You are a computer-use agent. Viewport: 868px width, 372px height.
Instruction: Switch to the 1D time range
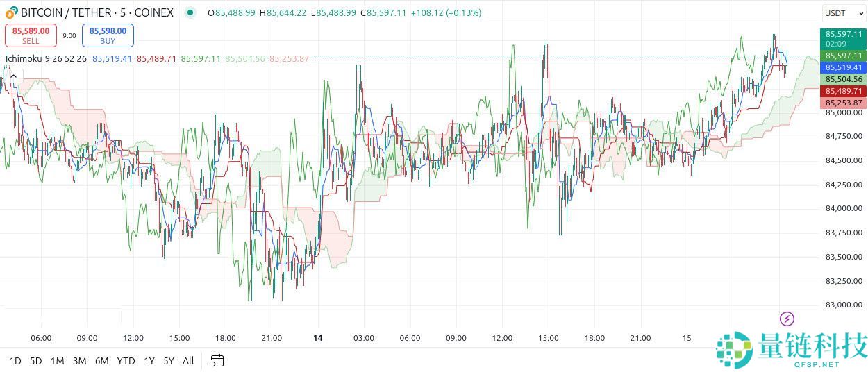[x=15, y=361]
